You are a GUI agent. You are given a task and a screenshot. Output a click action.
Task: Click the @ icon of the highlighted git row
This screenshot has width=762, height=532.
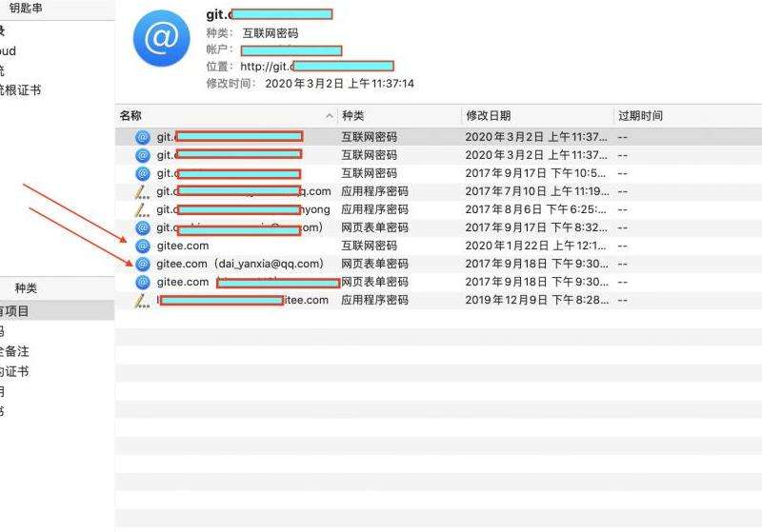click(x=142, y=137)
